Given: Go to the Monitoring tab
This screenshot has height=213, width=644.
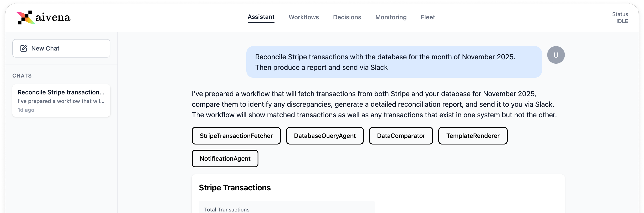Looking at the screenshot, I should (x=391, y=17).
